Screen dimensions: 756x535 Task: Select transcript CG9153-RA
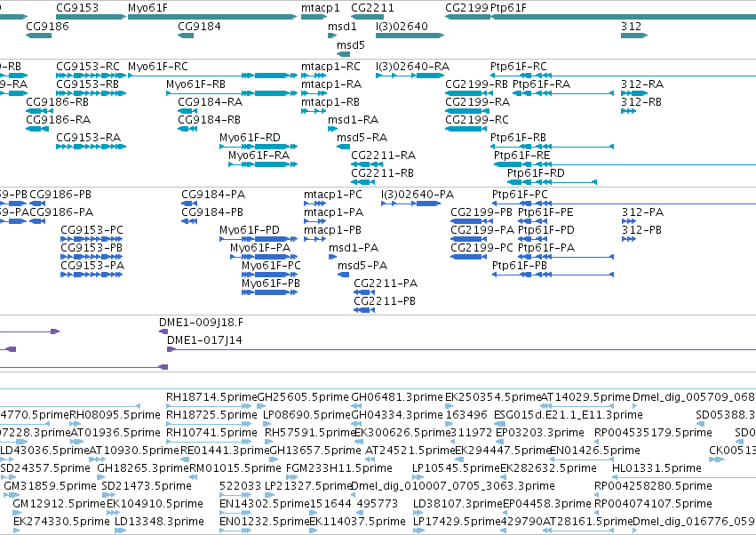(92, 146)
